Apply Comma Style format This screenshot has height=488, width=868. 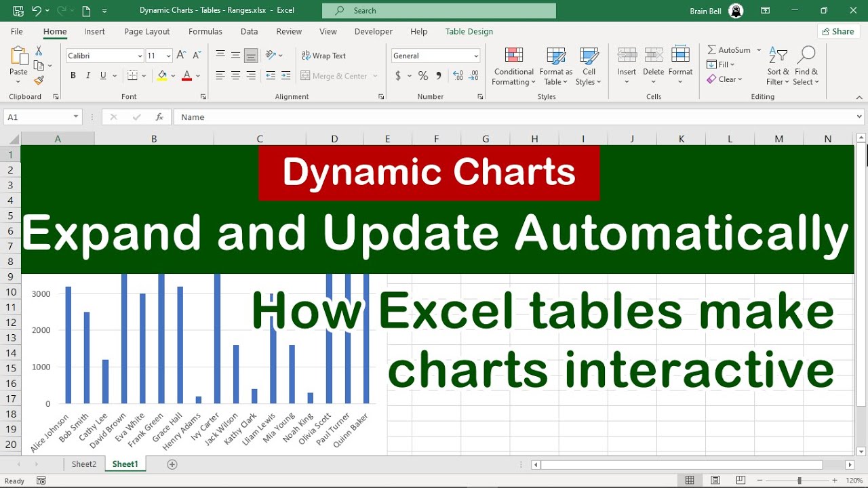coord(439,76)
